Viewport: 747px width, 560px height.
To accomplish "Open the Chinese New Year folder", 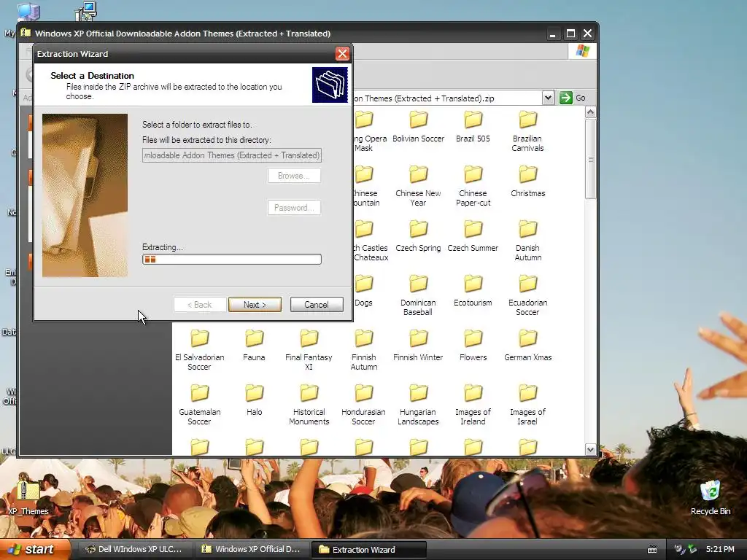I will coord(418,186).
